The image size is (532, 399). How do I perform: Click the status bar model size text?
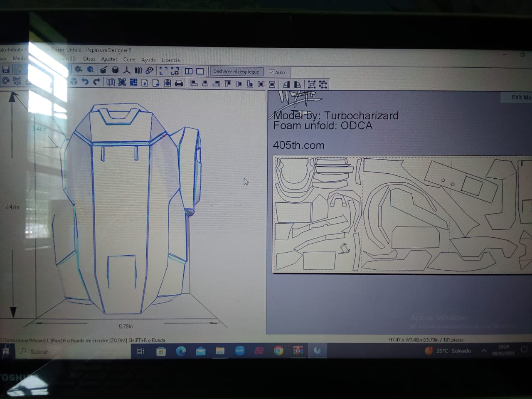[426, 340]
